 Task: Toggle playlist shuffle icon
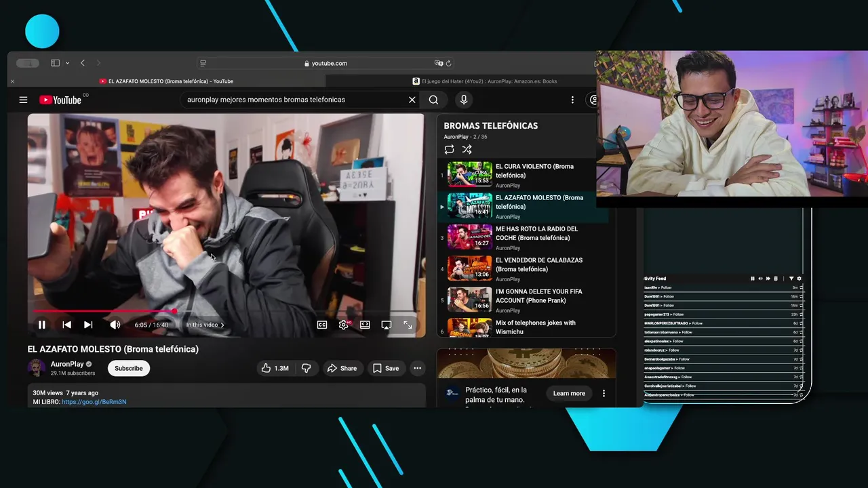[467, 149]
